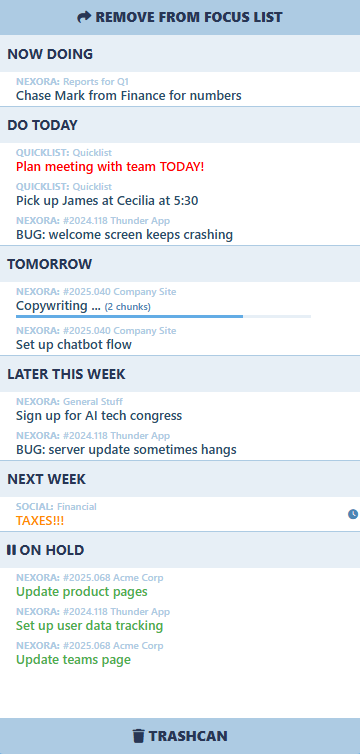Click the trashcan icon in the bottom bar
Viewport: 360px width, 754px height.
[x=138, y=736]
